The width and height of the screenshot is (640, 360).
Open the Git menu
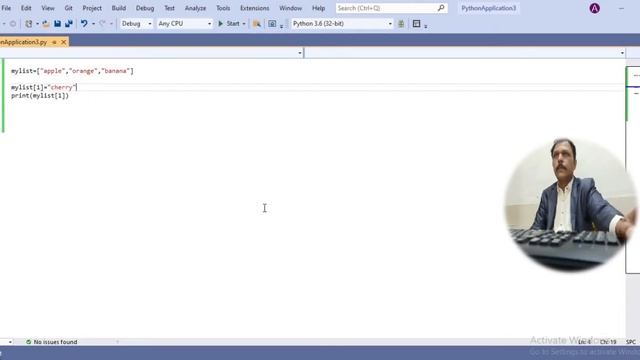click(68, 8)
